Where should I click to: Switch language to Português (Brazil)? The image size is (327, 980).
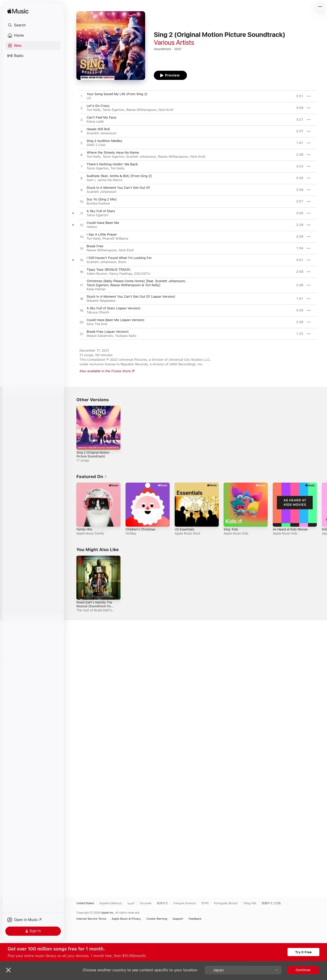(x=226, y=903)
